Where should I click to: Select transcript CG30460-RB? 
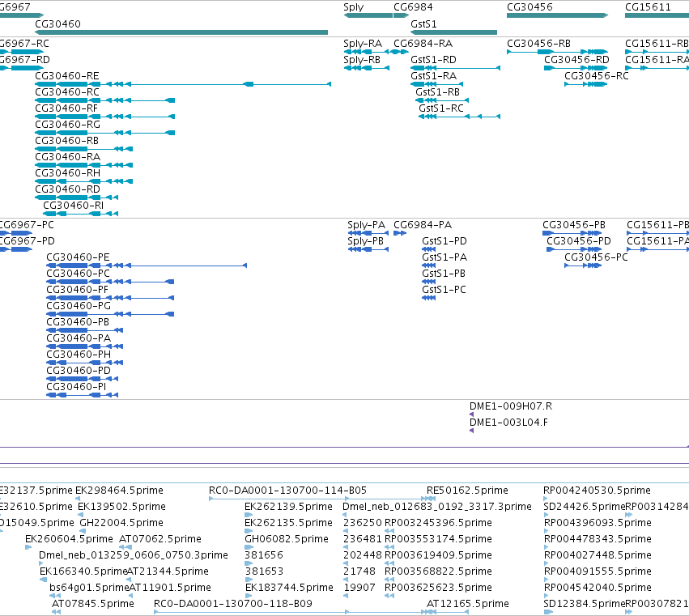tap(84, 149)
